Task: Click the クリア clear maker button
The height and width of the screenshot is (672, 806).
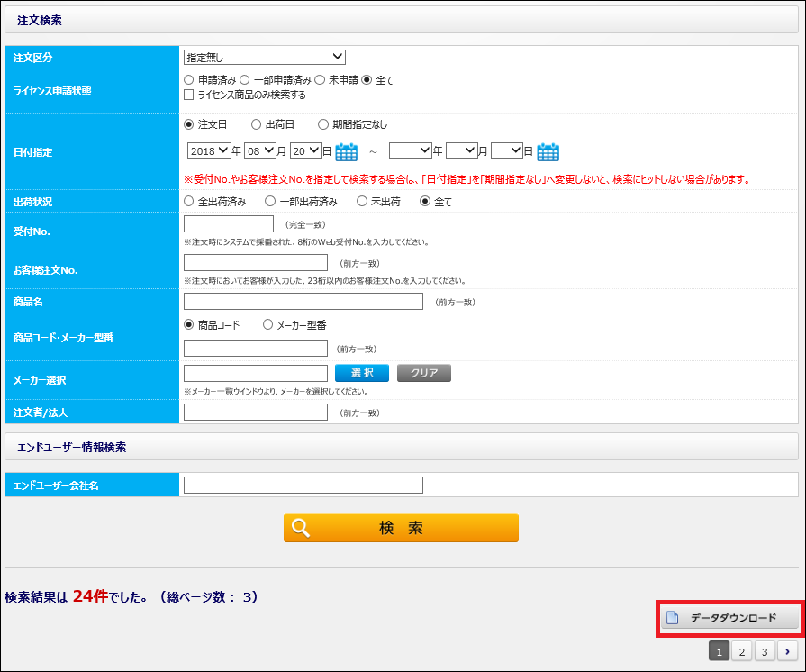Action: 423,373
